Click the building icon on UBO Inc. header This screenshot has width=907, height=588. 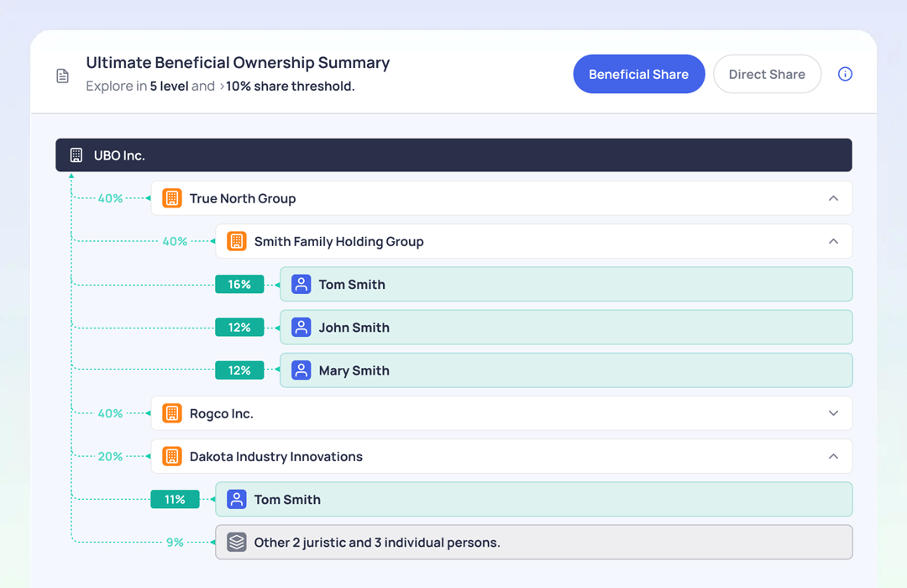pos(76,155)
